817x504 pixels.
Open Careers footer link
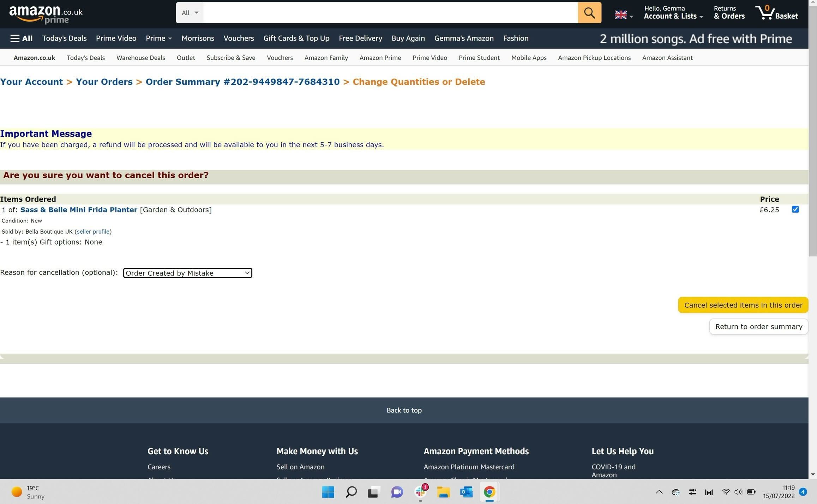(159, 467)
